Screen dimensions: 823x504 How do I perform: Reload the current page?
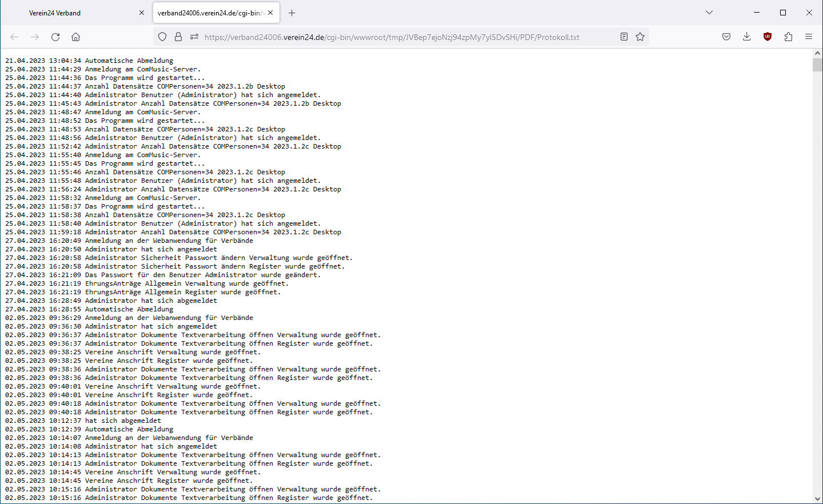tap(55, 37)
